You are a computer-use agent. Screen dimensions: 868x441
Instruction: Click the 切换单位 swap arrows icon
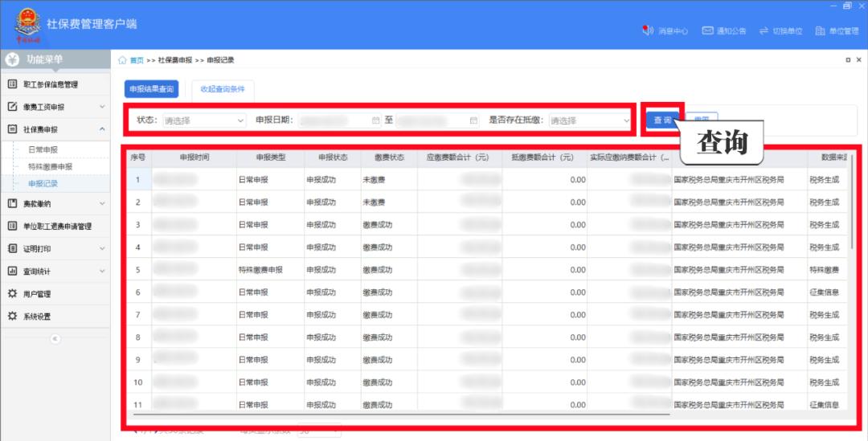pyautogui.click(x=764, y=31)
